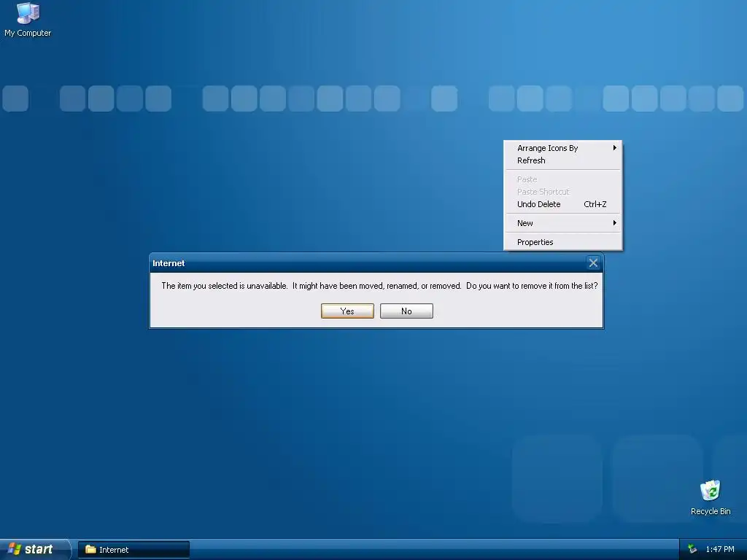Viewport: 747px width, 560px height.
Task: Confirm removal with the Yes button
Action: (x=347, y=311)
